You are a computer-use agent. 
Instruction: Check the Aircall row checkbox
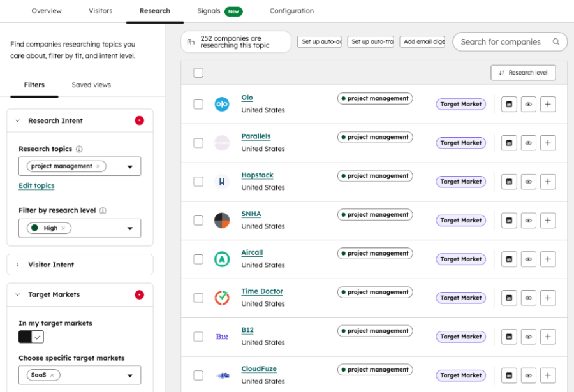tap(198, 259)
